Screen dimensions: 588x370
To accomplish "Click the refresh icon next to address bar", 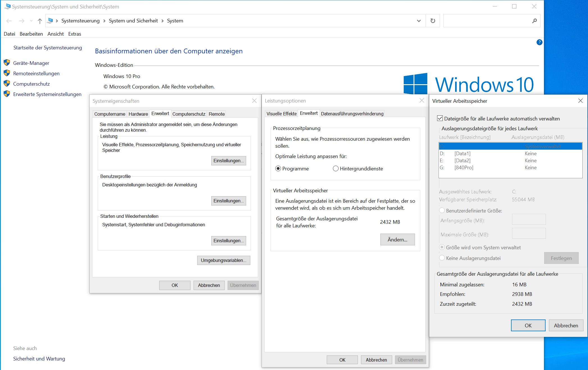I will coord(433,21).
